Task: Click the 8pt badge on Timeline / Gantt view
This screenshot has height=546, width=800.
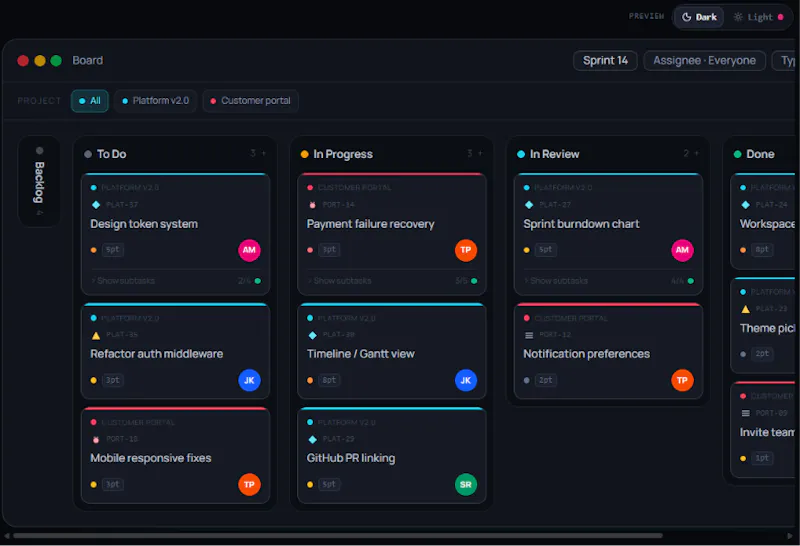Action: [x=329, y=380]
